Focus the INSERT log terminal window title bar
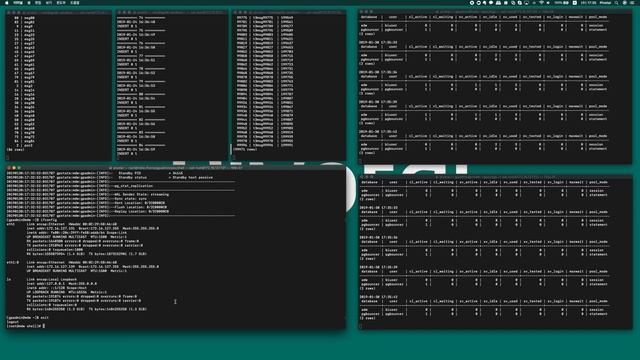This screenshot has height=360, width=640. 171,12
